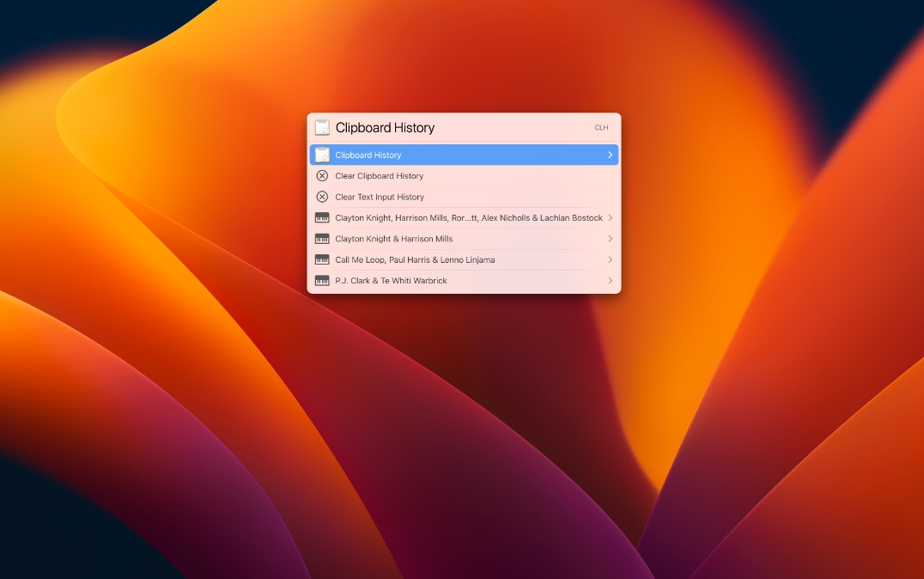Viewport: 924px width, 579px height.
Task: Expand the highlighted Clipboard History row chevron
Action: click(610, 155)
